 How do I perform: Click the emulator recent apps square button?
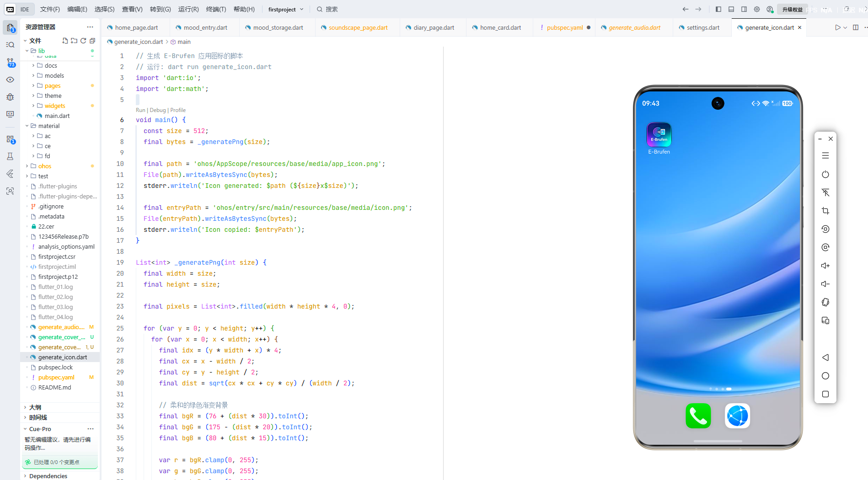pyautogui.click(x=825, y=394)
